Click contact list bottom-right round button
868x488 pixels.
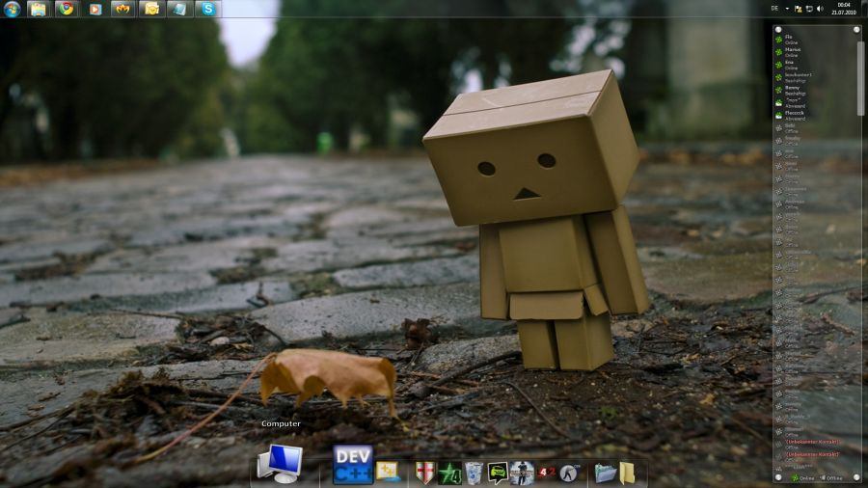tap(857, 477)
